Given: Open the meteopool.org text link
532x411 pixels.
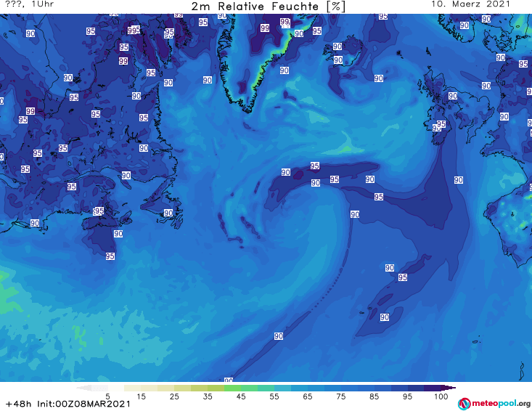Looking at the screenshot, I should [501, 403].
